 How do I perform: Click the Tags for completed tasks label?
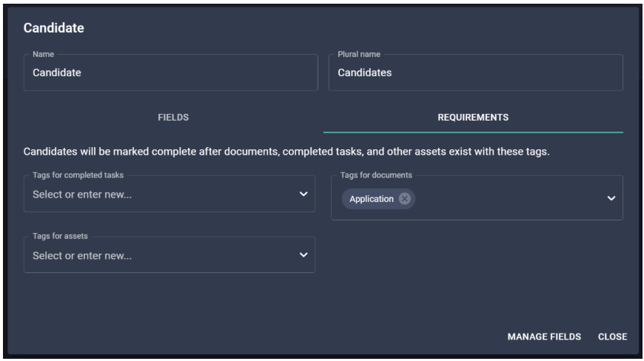78,175
